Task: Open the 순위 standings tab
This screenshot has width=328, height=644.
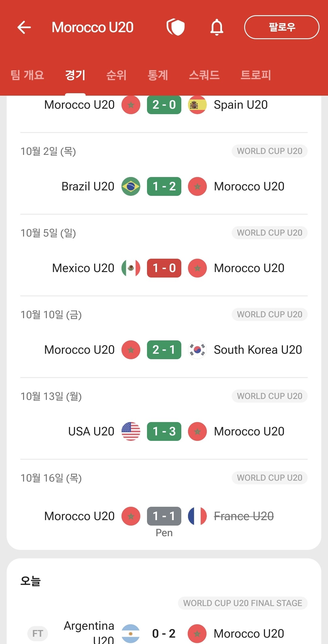Action: 116,75
